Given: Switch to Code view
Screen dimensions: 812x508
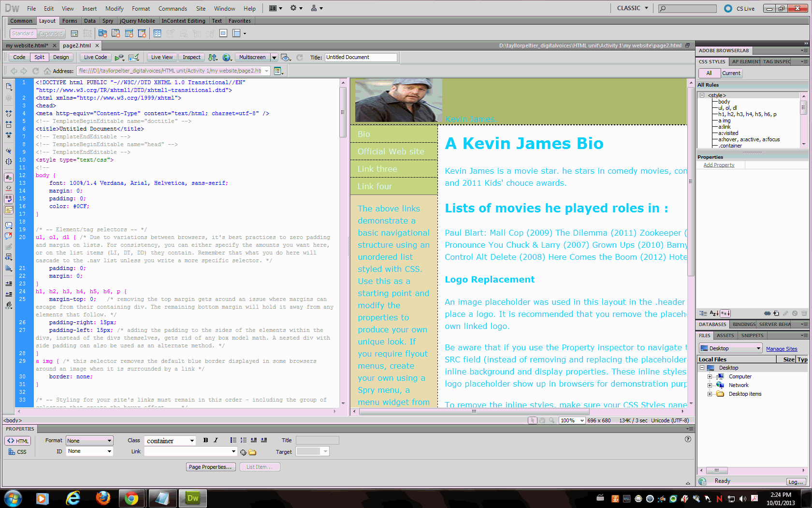Looking at the screenshot, I should pyautogui.click(x=19, y=57).
